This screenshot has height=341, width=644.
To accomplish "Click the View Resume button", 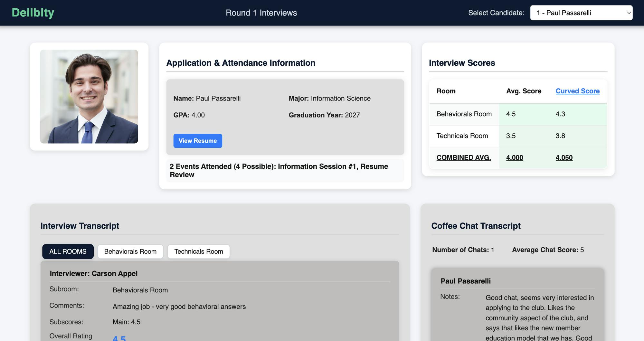I will [x=197, y=141].
